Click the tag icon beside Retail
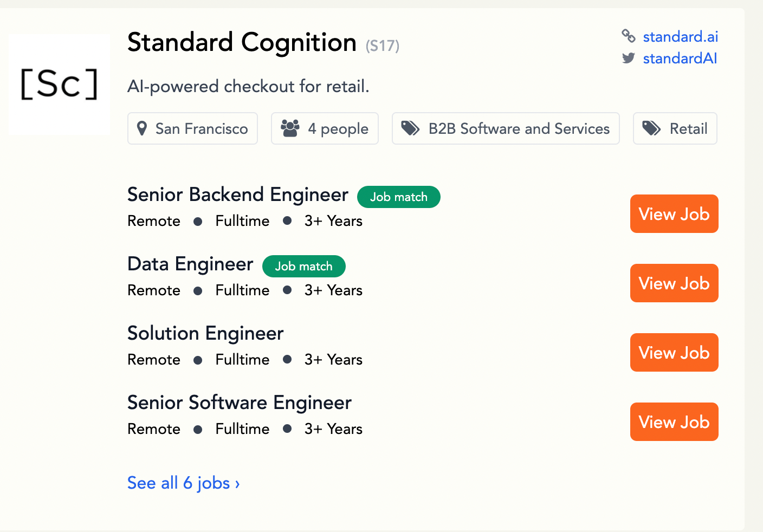The width and height of the screenshot is (763, 532). pos(651,128)
